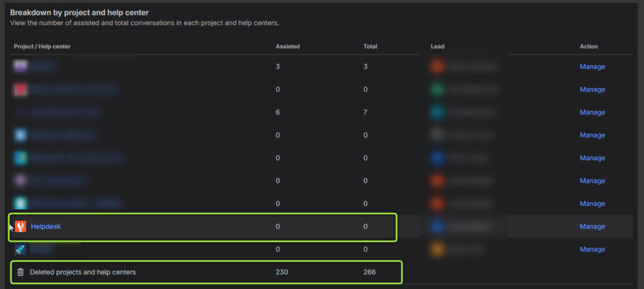
Task: Click the Assisted column header
Action: [x=288, y=46]
